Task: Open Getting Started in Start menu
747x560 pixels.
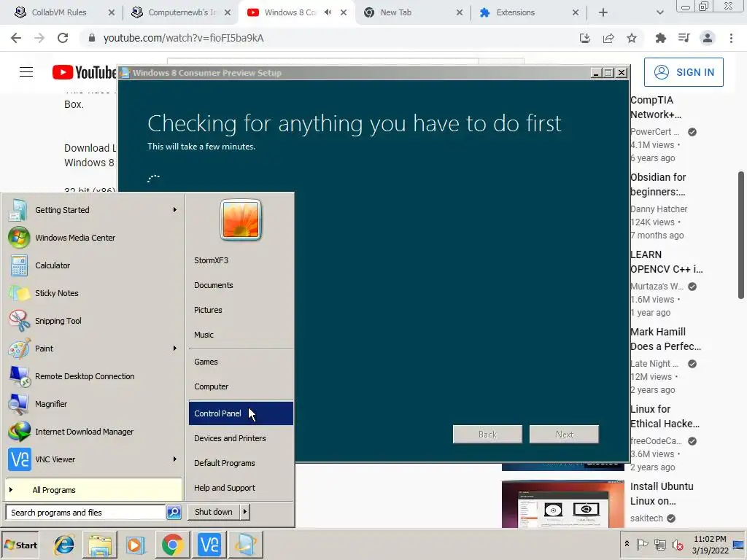Action: click(93, 210)
